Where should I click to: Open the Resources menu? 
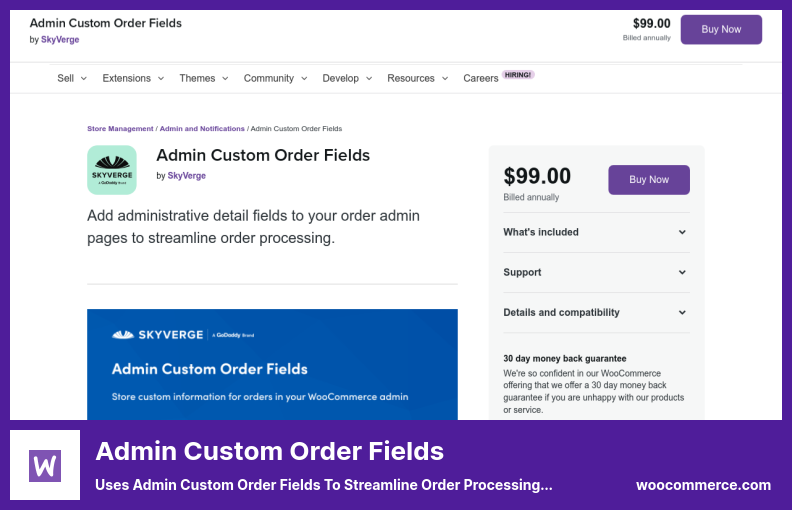pyautogui.click(x=417, y=78)
